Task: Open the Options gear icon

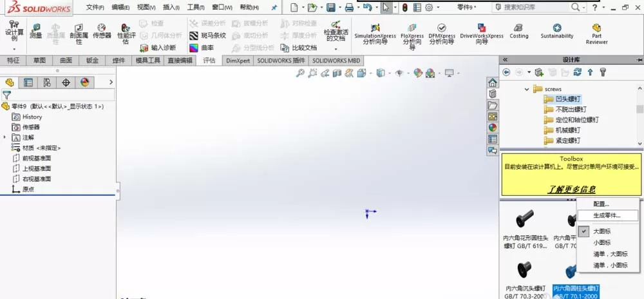Action: point(429,7)
